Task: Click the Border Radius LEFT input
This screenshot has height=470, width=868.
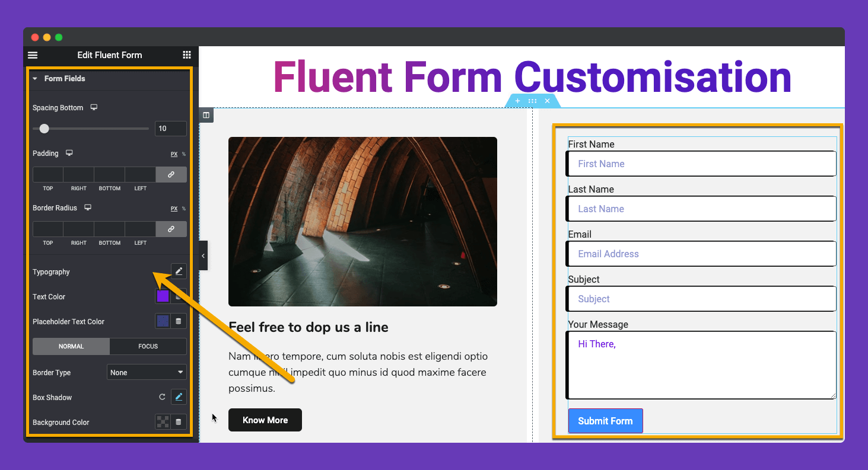Action: click(141, 229)
